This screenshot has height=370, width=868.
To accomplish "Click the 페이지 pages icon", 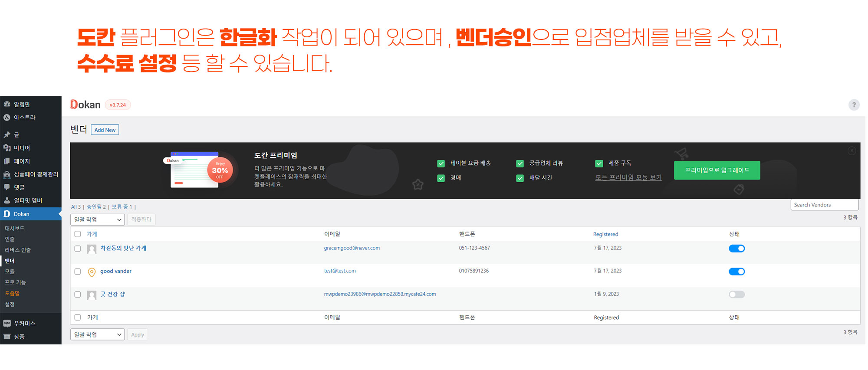I will pyautogui.click(x=7, y=161).
